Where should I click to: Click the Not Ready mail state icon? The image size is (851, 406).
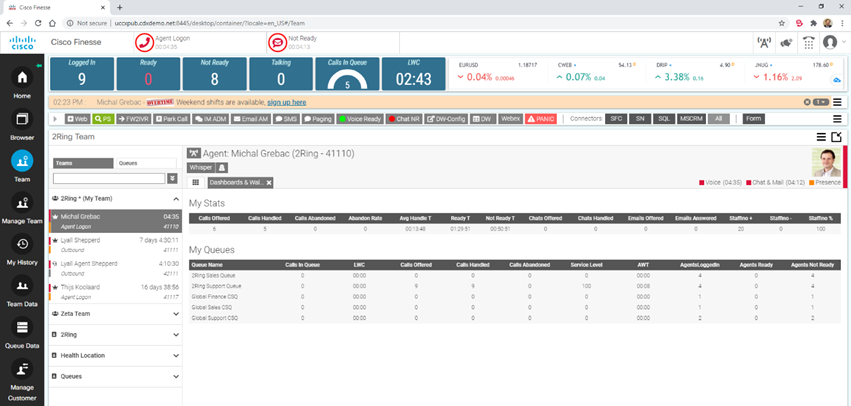pos(277,42)
